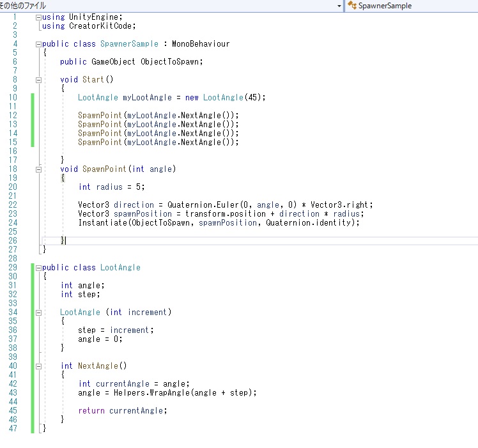Viewport: 478px width, 448px height.
Task: Click the SpawnerSample class icon
Action: [x=352, y=5]
